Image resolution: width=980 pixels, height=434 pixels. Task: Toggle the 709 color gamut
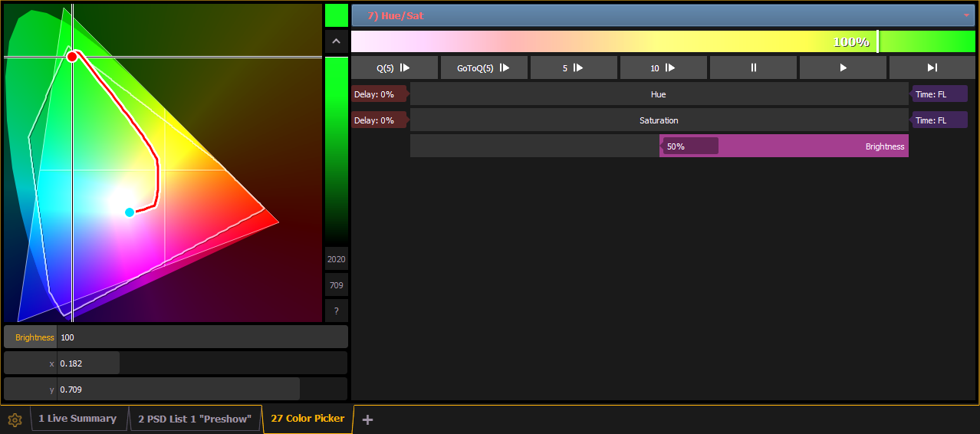336,285
